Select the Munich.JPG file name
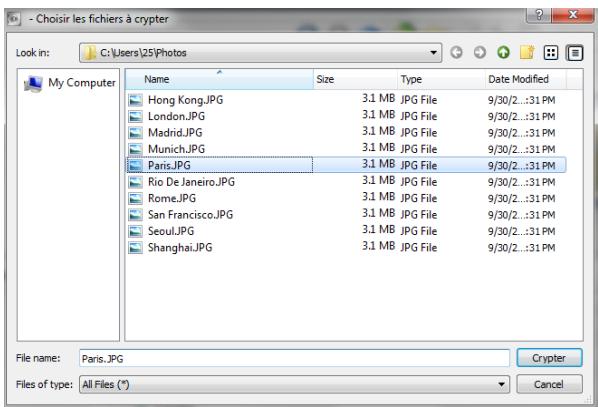This screenshot has height=407, width=598. click(x=176, y=150)
